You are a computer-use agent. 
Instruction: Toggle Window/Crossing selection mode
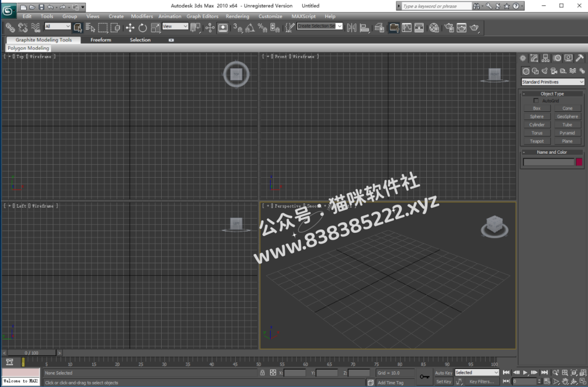pyautogui.click(x=115, y=27)
